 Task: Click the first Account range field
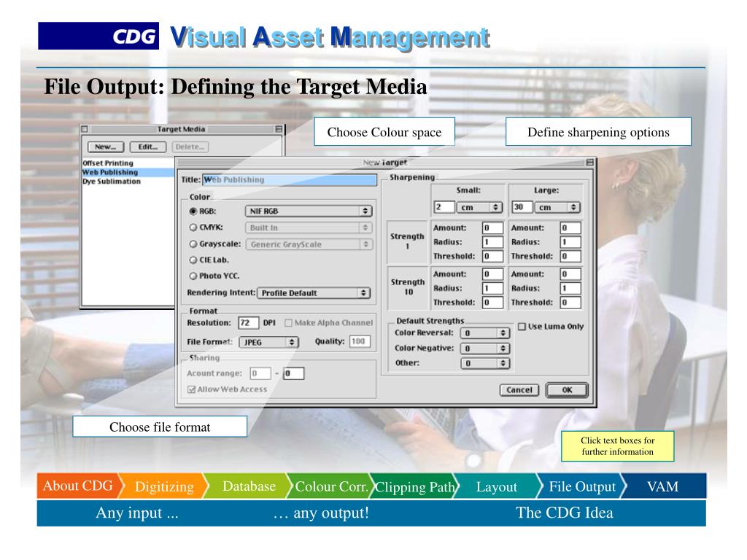click(x=260, y=373)
